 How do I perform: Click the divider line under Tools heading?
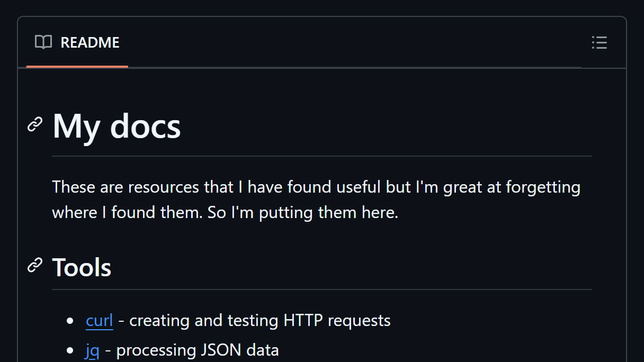(322, 289)
